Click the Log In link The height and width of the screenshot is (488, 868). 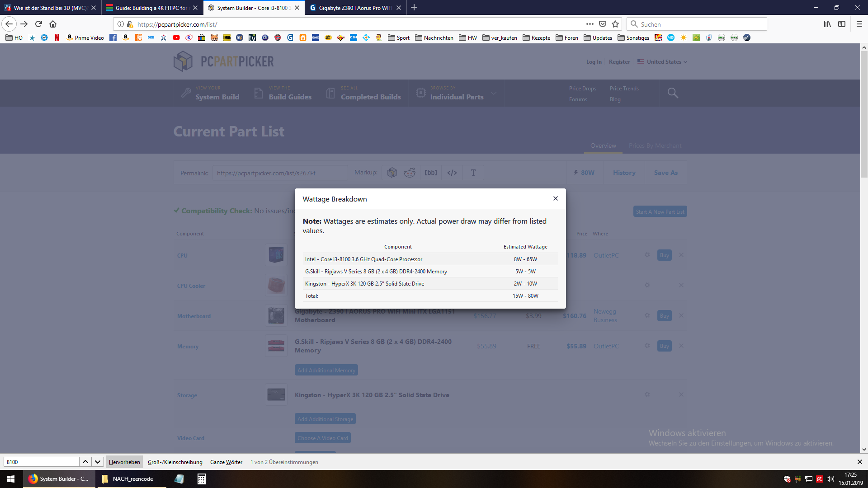(x=594, y=61)
